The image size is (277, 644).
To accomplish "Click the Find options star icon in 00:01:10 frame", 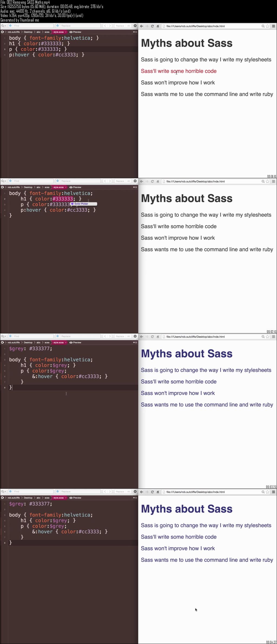I will tap(10, 26).
